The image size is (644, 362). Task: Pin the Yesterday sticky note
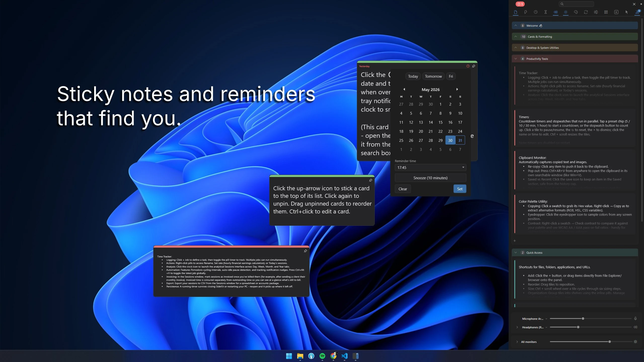[x=474, y=66]
